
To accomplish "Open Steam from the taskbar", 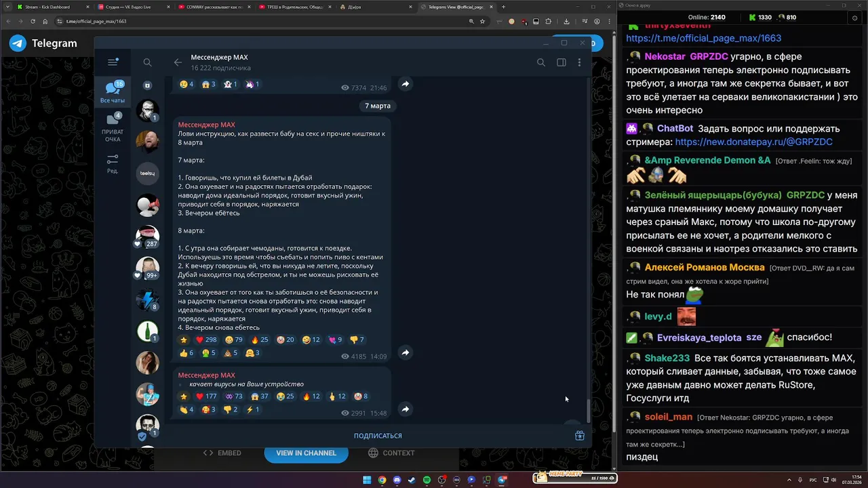I will (412, 480).
